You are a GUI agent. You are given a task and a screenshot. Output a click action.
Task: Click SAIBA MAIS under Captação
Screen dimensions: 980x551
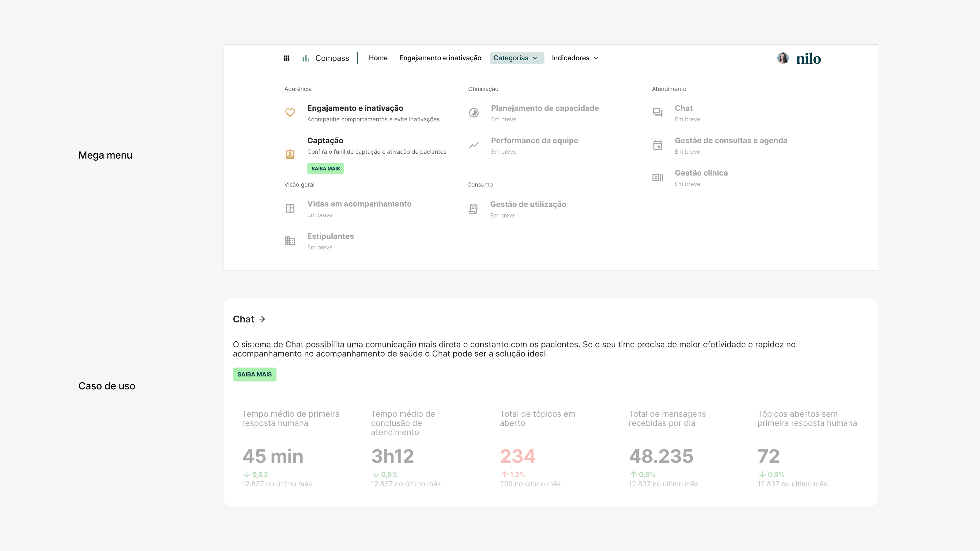coord(325,168)
